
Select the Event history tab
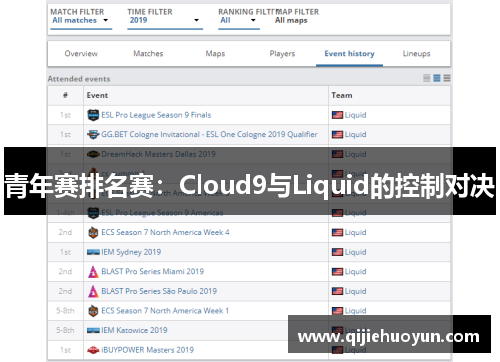click(x=349, y=54)
